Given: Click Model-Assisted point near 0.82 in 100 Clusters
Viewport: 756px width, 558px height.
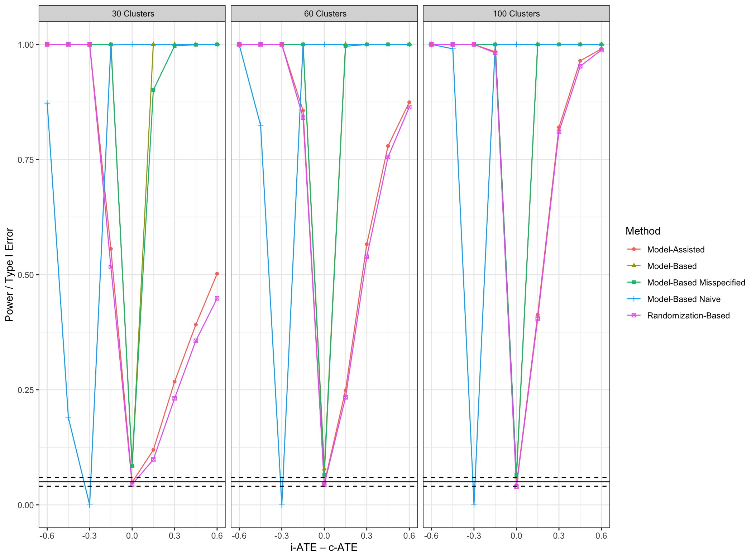Looking at the screenshot, I should click(x=559, y=128).
